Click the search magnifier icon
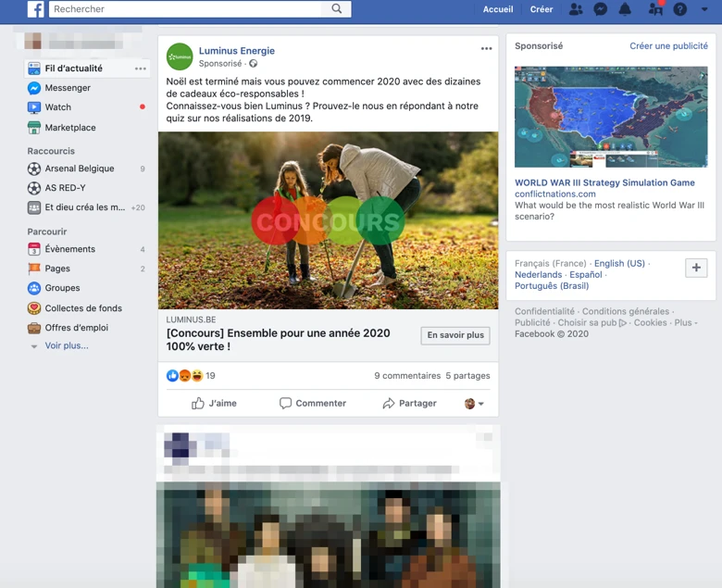This screenshot has height=588, width=722. tap(337, 8)
